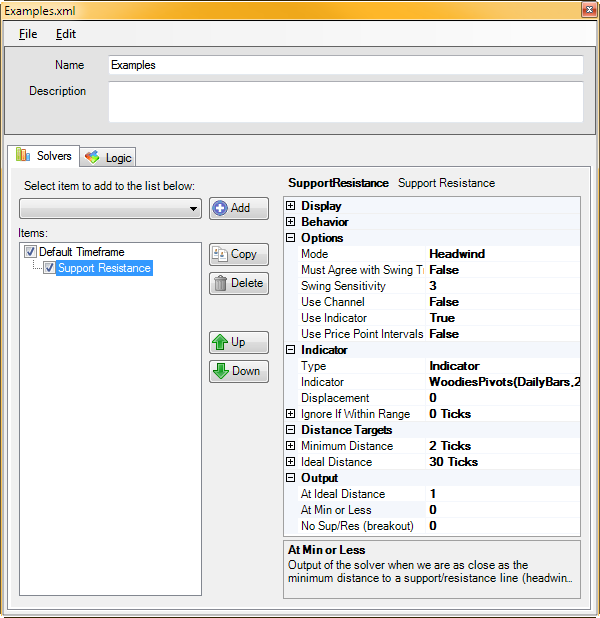Click the Mode value Headwind
Screen dimensions: 600x618
[457, 254]
